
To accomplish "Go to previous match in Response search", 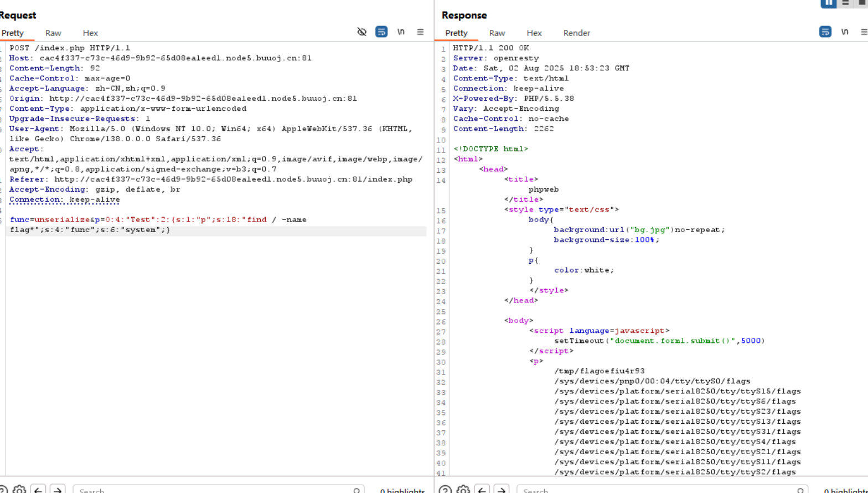I will [482, 490].
